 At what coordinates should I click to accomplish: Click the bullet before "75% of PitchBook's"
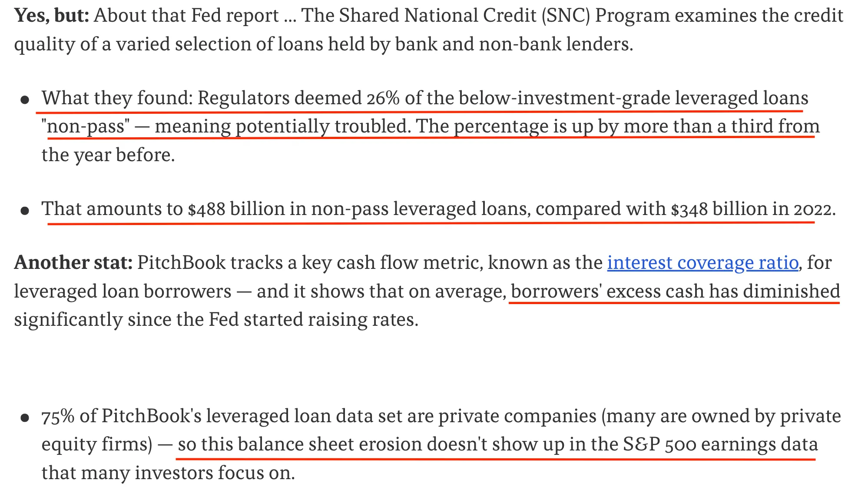[x=25, y=418]
